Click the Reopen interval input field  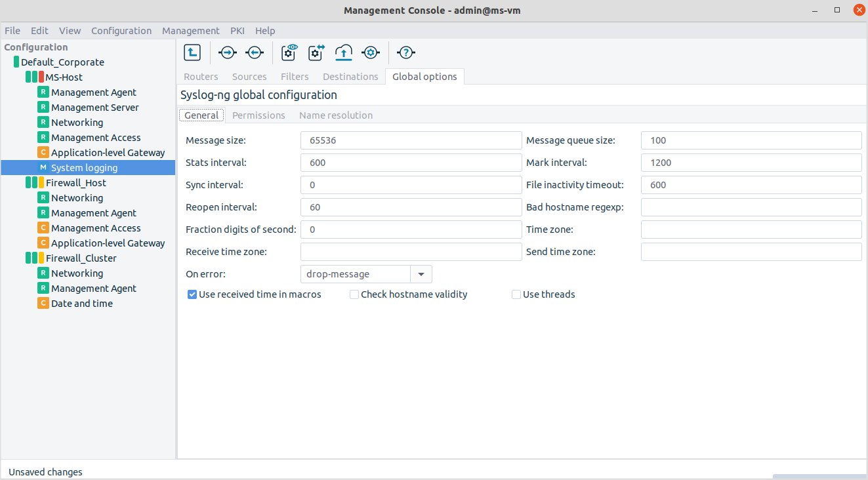(411, 207)
